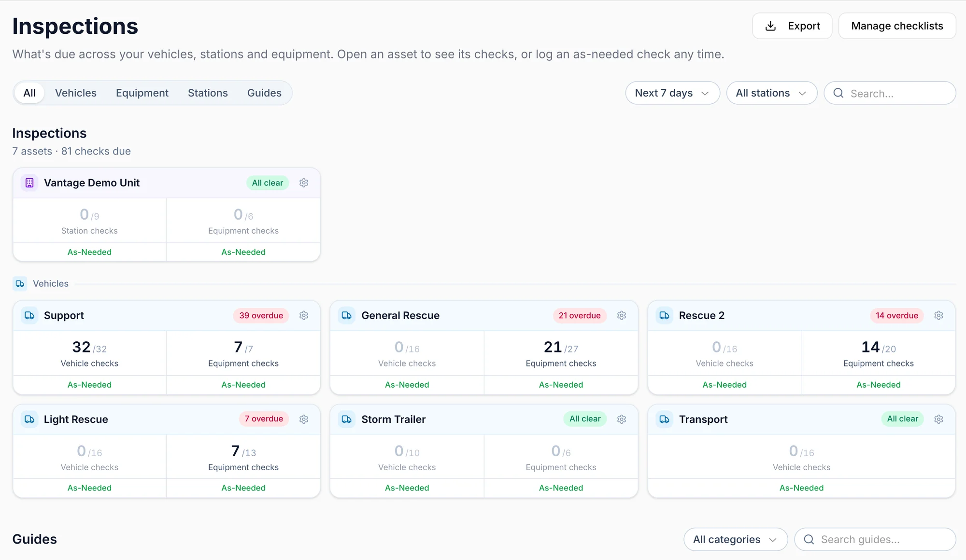
Task: Click the truck icon on Storm Trailer card
Action: (347, 420)
